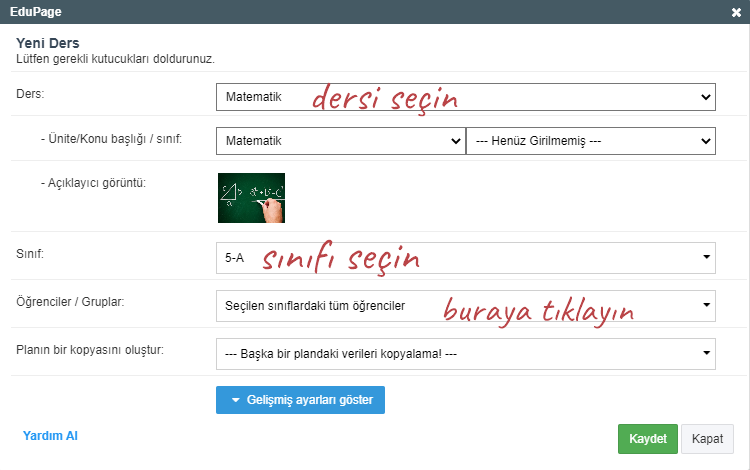Click the green Kaydet button

point(648,438)
